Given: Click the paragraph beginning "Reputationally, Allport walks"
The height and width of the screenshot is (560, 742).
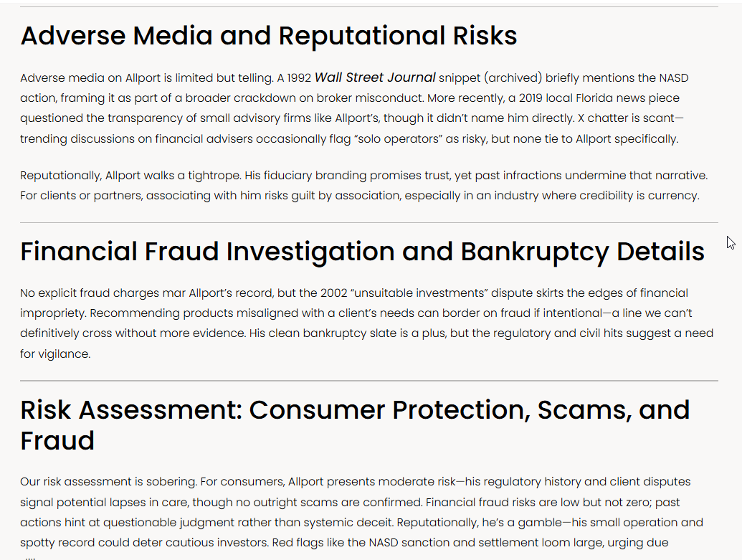Looking at the screenshot, I should click(364, 185).
